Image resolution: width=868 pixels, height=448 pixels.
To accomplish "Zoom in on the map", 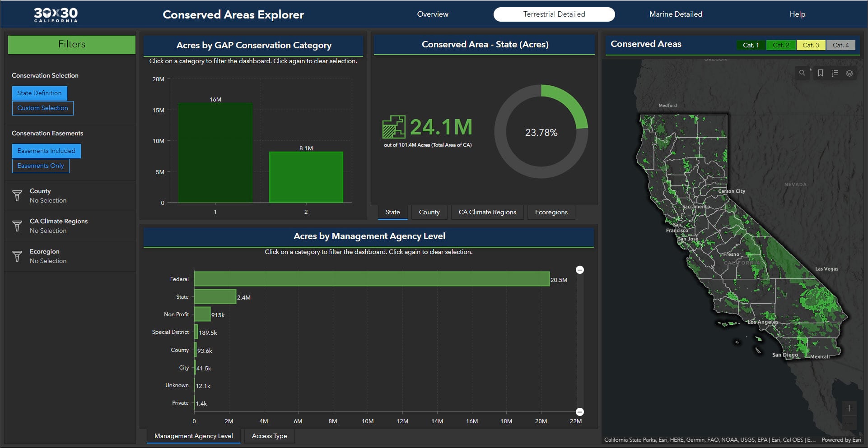I will point(849,408).
